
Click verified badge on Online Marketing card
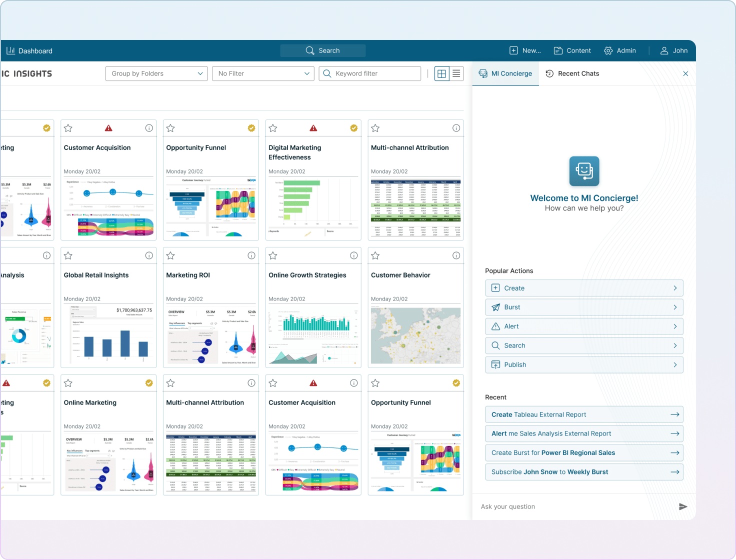[x=149, y=383]
